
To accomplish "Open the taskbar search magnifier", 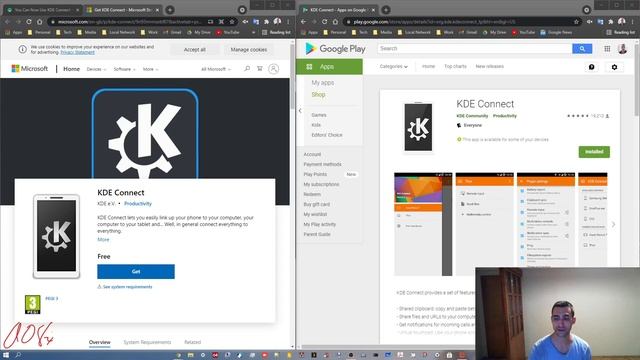I will click(x=18, y=355).
